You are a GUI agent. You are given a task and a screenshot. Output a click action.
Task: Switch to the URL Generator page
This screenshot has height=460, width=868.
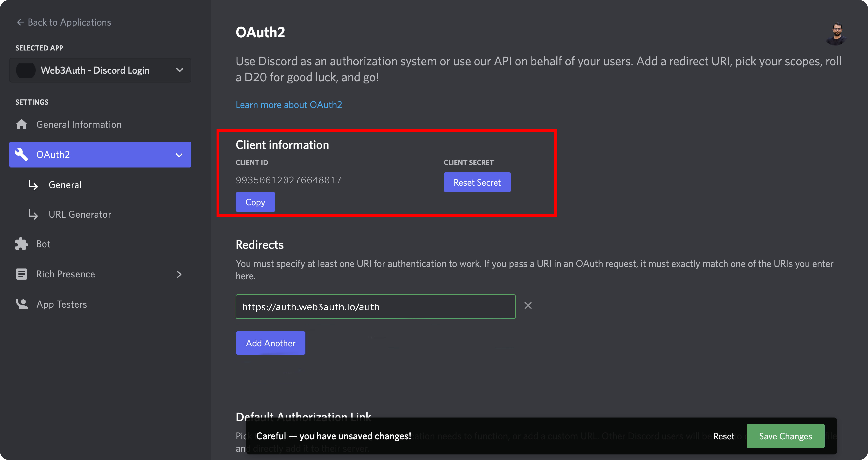pyautogui.click(x=80, y=214)
